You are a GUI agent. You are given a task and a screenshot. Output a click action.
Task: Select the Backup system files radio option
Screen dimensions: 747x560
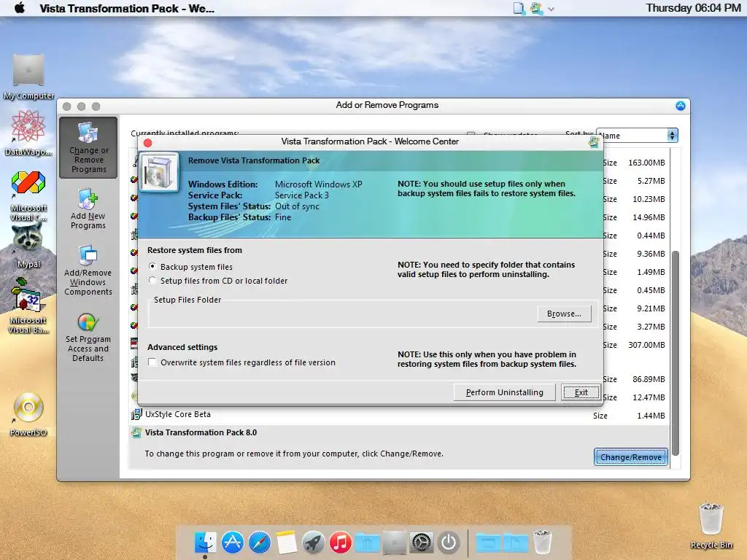pos(152,266)
